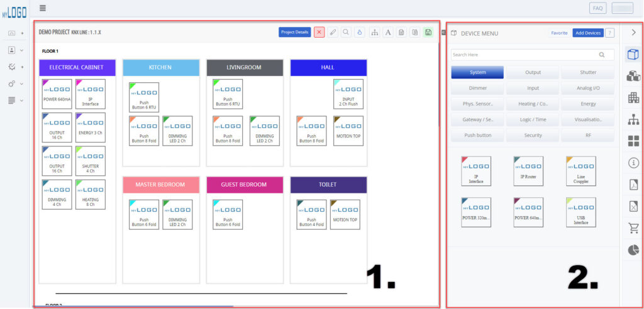Select the Heating / Co.. category

(533, 104)
